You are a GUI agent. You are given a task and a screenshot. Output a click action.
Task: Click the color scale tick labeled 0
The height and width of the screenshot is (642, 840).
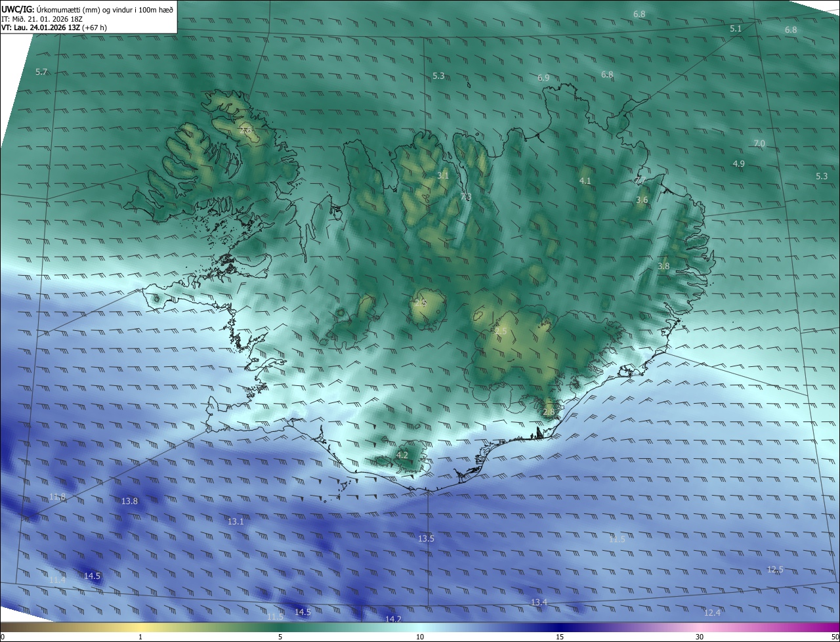[x=3, y=637]
